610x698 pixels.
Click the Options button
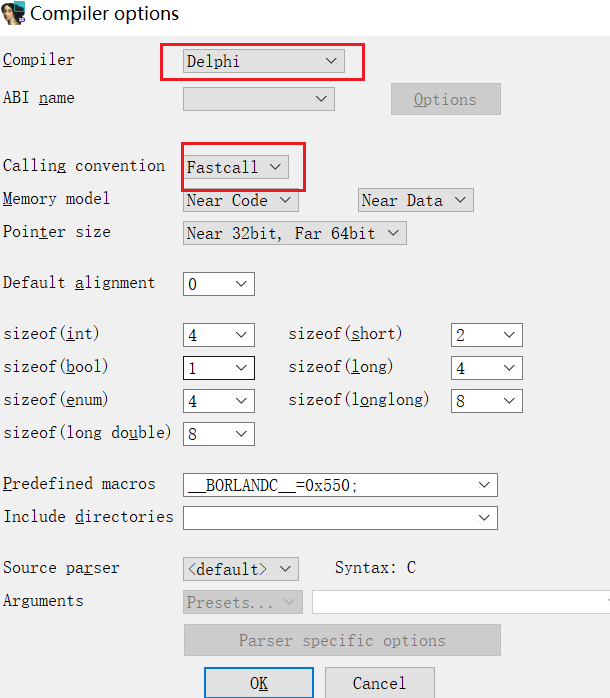tap(445, 99)
